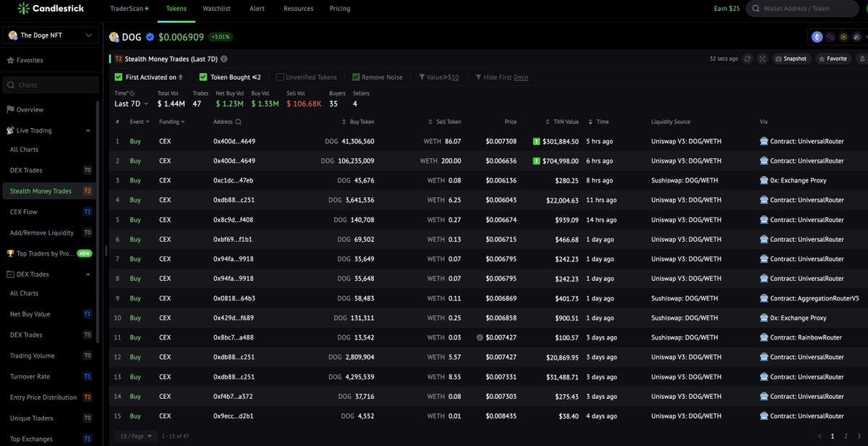
Task: Click the RainbowRouter contract icon
Action: pos(764,337)
